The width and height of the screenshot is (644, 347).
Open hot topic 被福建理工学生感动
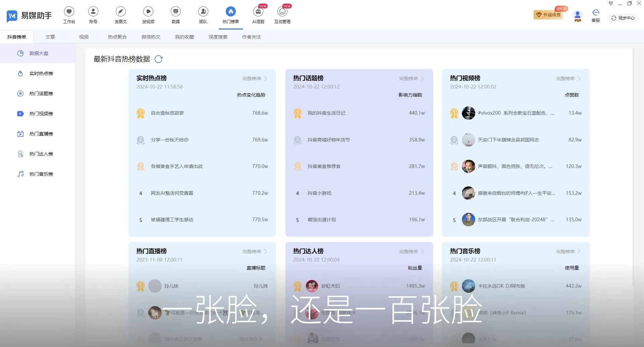(172, 220)
